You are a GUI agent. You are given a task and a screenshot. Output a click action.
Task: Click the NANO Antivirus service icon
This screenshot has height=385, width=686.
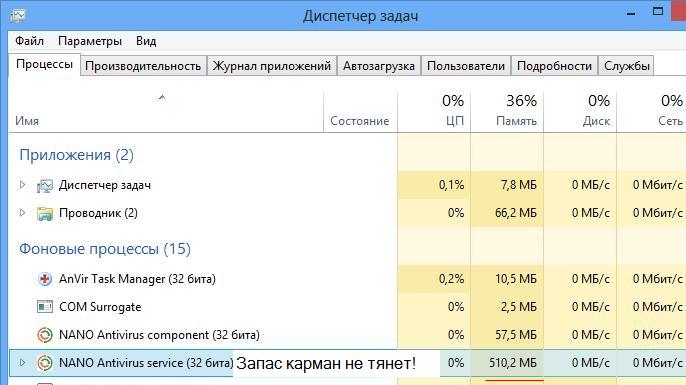pos(45,363)
